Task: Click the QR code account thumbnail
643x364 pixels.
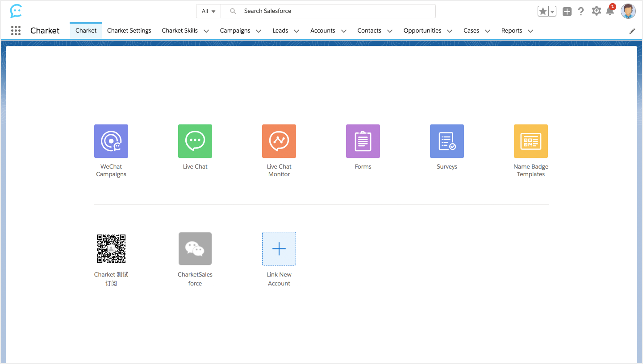Action: [x=111, y=249]
